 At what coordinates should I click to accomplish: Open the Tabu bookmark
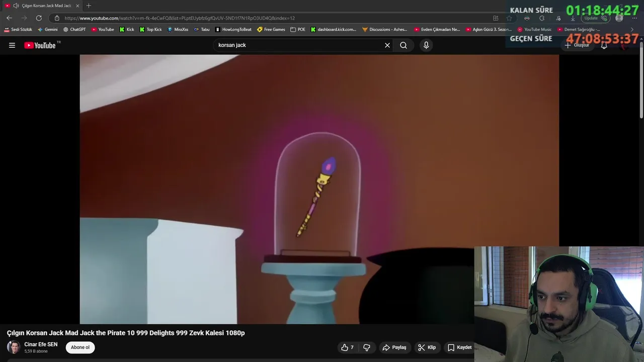202,30
